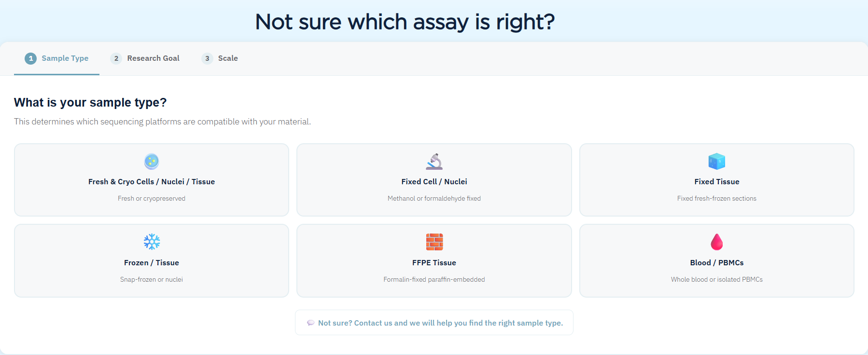Click the blue cube Fixed Tissue icon
868x355 pixels.
click(x=716, y=161)
